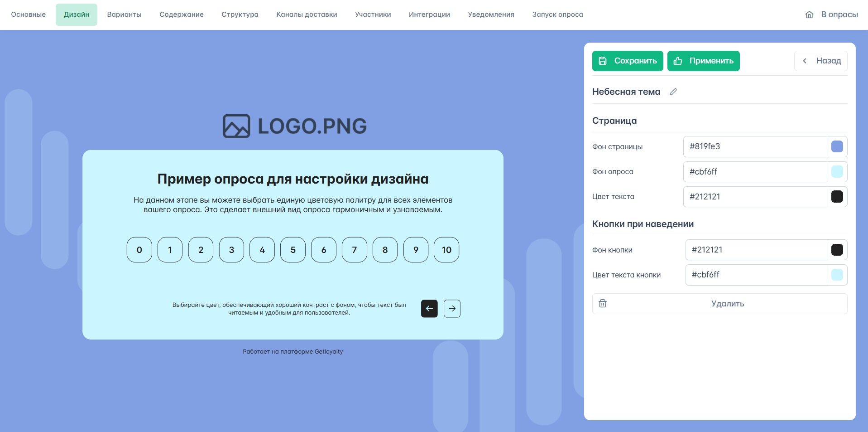Screen dimensions: 868x432
Task: Open the Фон опроса color swatch
Action: [837, 171]
